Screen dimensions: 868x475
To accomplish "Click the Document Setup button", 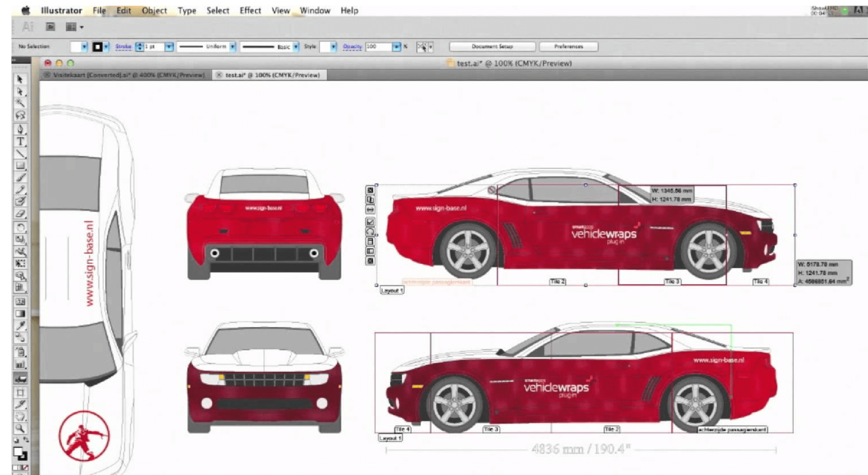I will (x=492, y=47).
